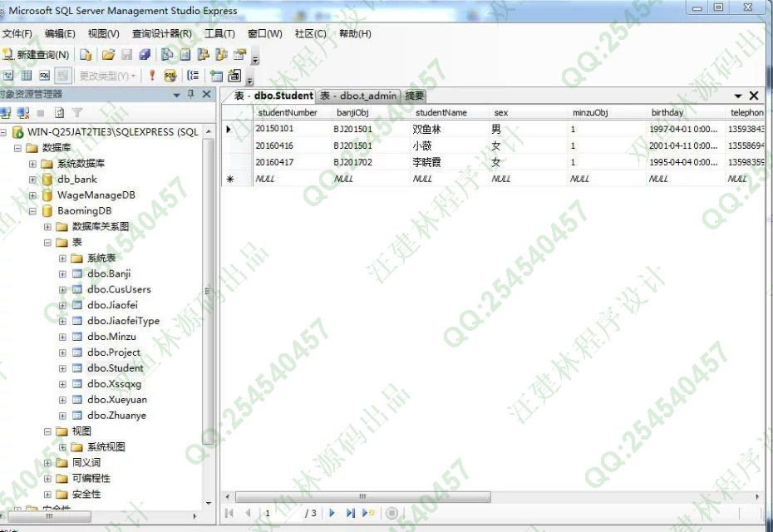Image resolution: width=773 pixels, height=532 pixels.
Task: Expand the 系统数据库 folder node
Action: 32,164
